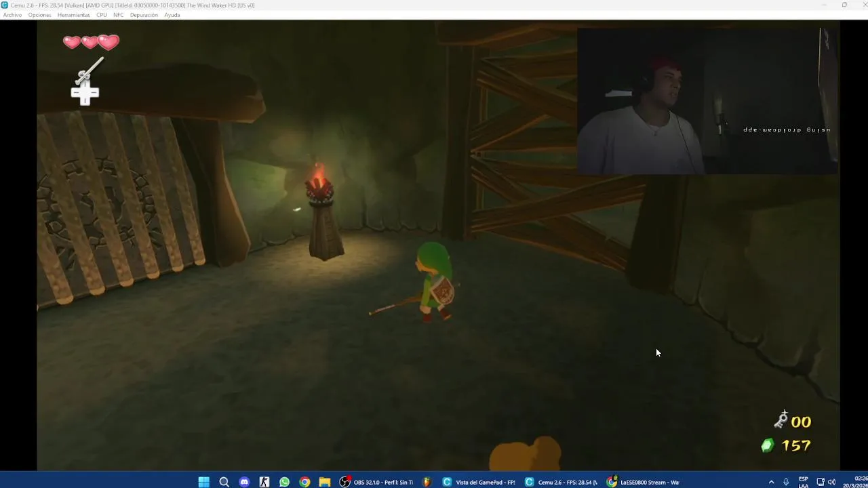Maximize the Cemu window
Screen dimensions: 868x488
click(x=844, y=5)
